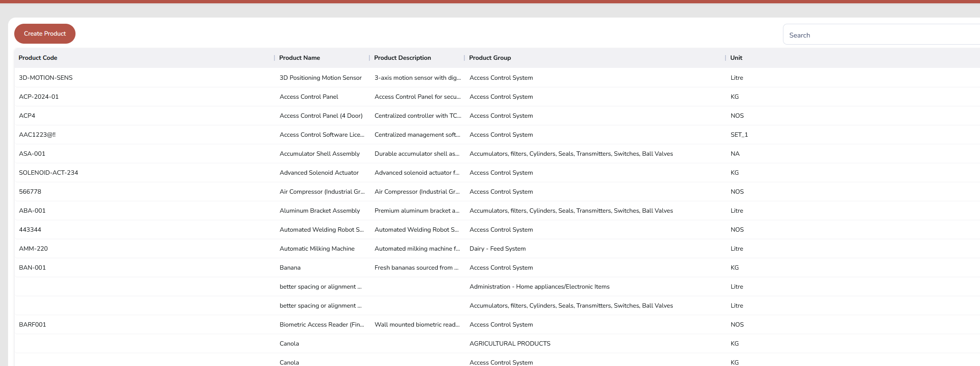Open product code 443344

coord(30,230)
